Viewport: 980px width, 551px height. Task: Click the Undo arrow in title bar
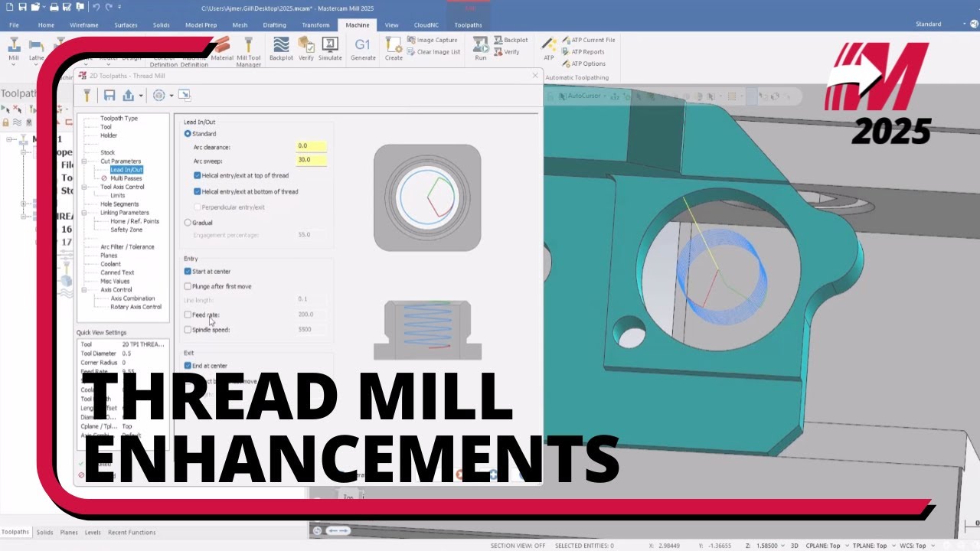pyautogui.click(x=96, y=7)
